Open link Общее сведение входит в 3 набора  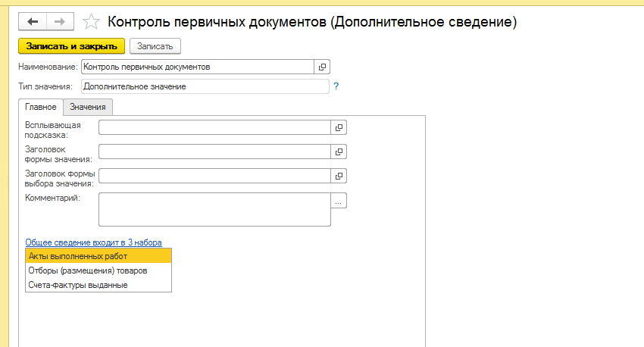click(94, 242)
